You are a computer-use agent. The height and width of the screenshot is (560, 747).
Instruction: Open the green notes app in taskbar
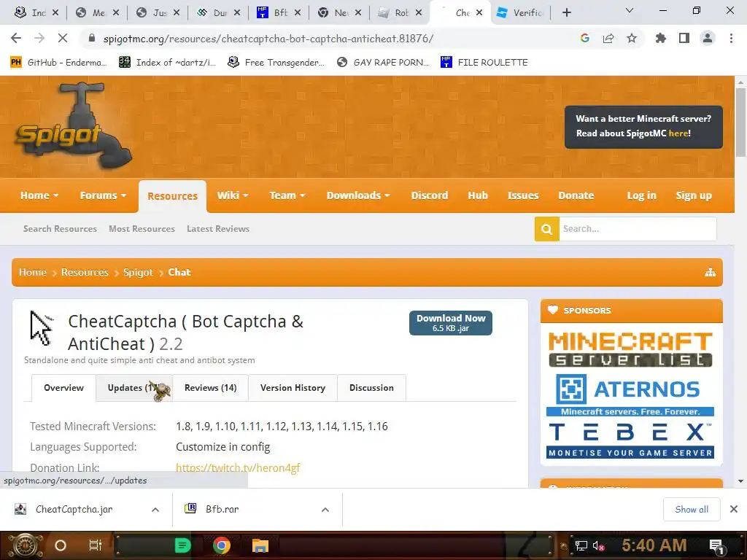click(183, 545)
